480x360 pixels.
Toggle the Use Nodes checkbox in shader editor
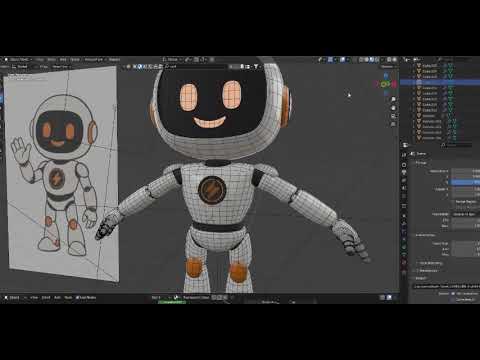78,297
